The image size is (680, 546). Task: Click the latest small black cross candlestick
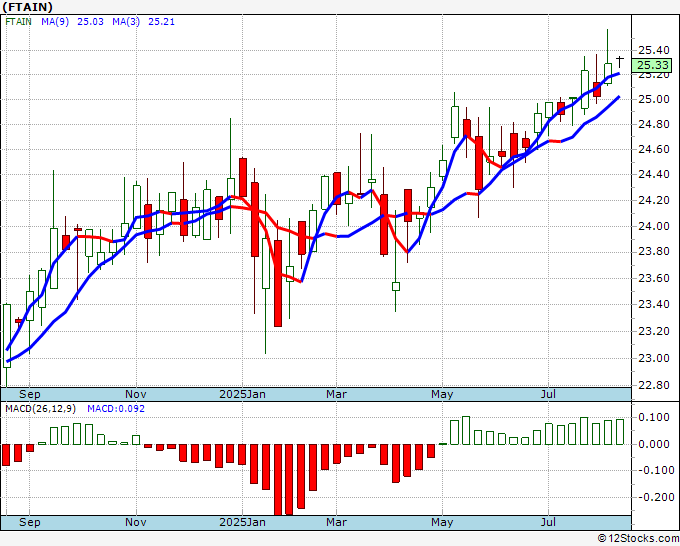620,62
